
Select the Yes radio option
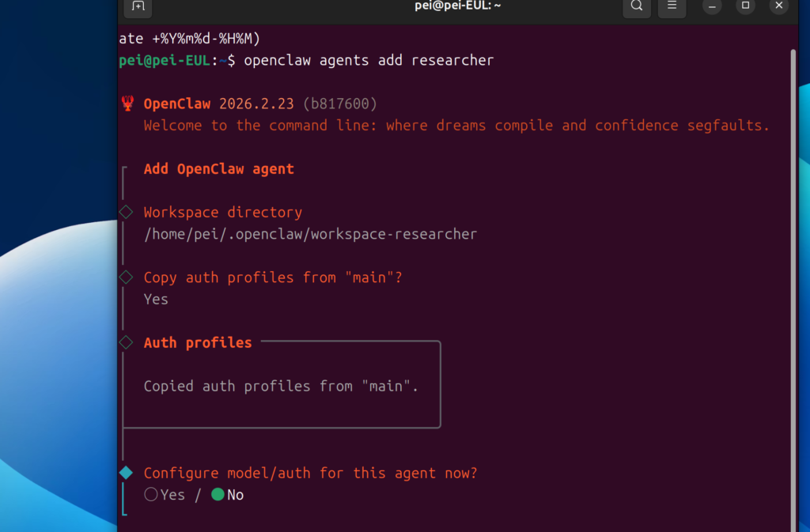(x=151, y=495)
